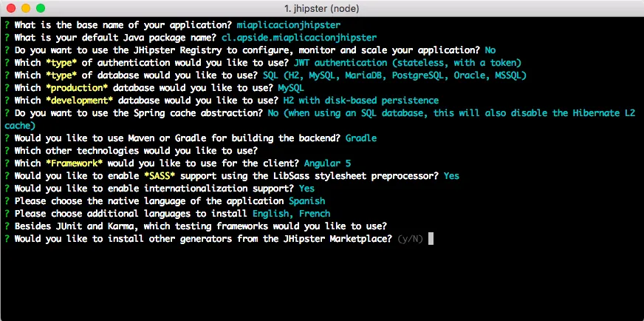Image resolution: width=644 pixels, height=321 pixels.
Task: Click the highlighted '*Framework*' keyword
Action: [75, 163]
